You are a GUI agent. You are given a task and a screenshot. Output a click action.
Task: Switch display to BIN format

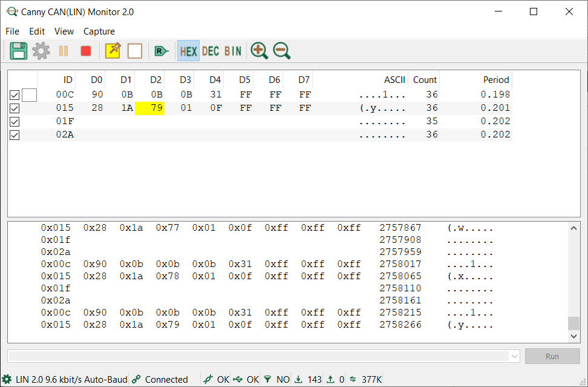(x=233, y=51)
